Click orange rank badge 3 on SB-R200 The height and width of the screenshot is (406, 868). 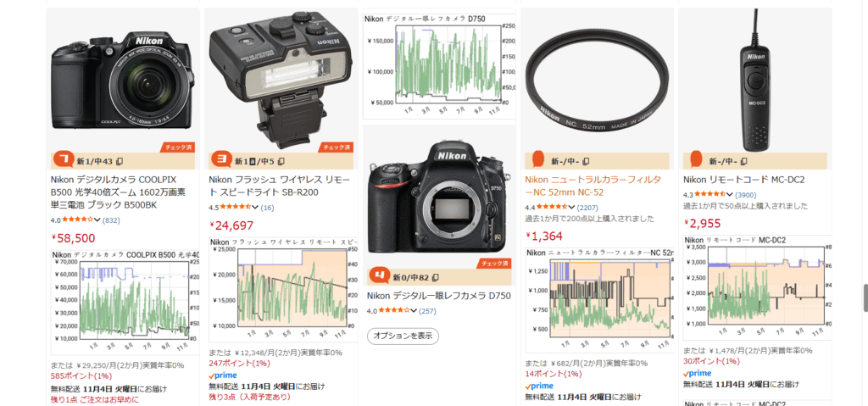[221, 160]
